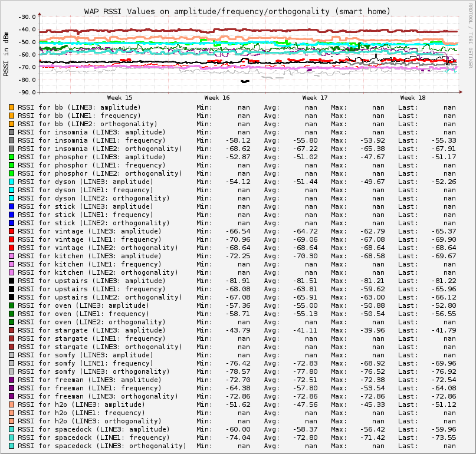The image size is (476, 454).
Task: Click the 'Week 17' axis label
Action: pyautogui.click(x=315, y=98)
